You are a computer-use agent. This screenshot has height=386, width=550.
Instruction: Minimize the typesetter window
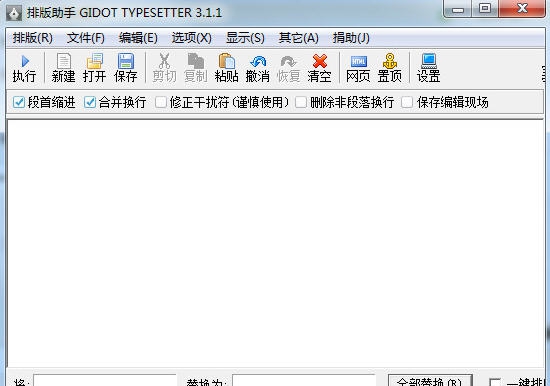tap(457, 9)
